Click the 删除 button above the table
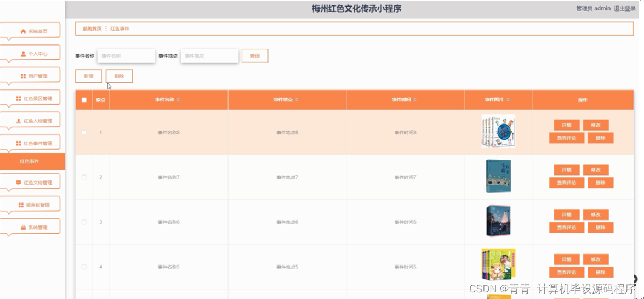This screenshot has height=299, width=644. [x=119, y=76]
